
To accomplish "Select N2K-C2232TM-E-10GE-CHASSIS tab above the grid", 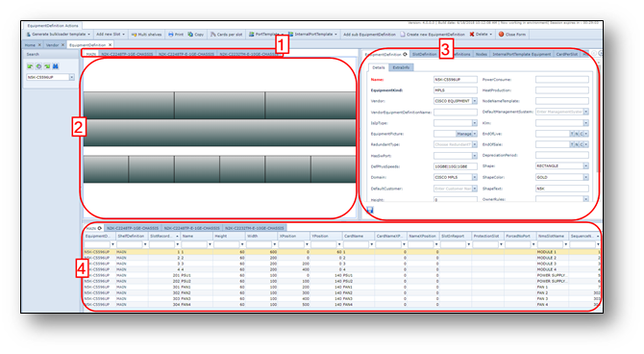I will (x=254, y=228).
